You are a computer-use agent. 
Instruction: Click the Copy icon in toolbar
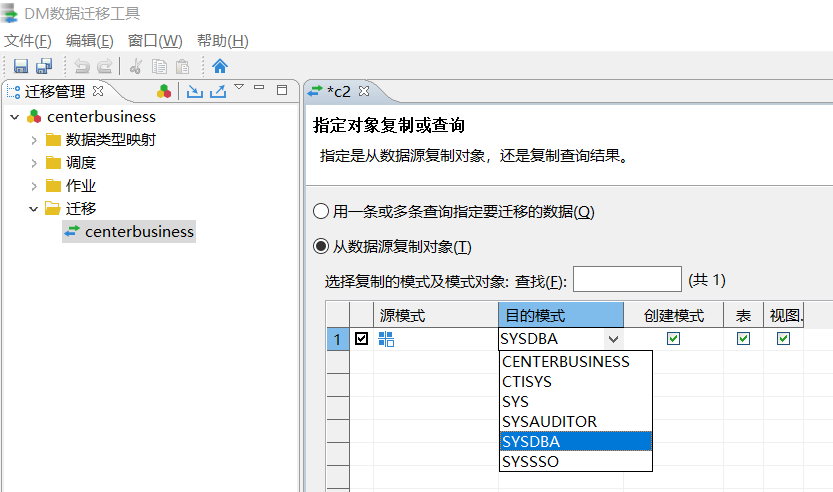[159, 66]
